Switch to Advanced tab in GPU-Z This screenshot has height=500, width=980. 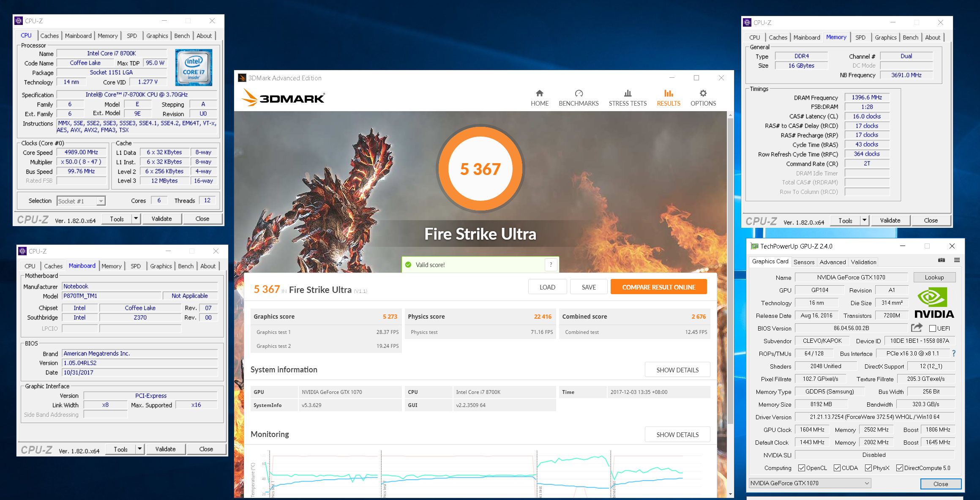click(x=833, y=262)
